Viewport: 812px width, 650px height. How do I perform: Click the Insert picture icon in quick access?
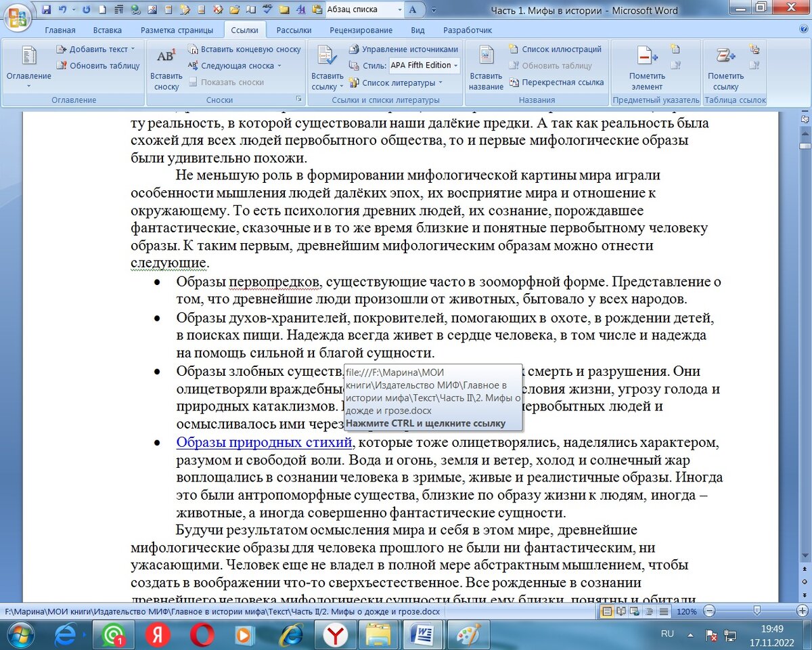coord(152,10)
